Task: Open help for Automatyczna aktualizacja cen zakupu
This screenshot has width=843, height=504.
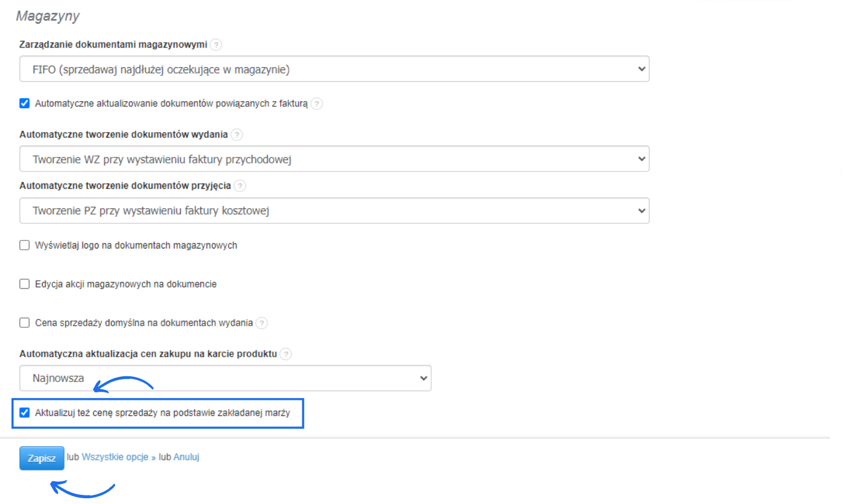Action: tap(286, 354)
